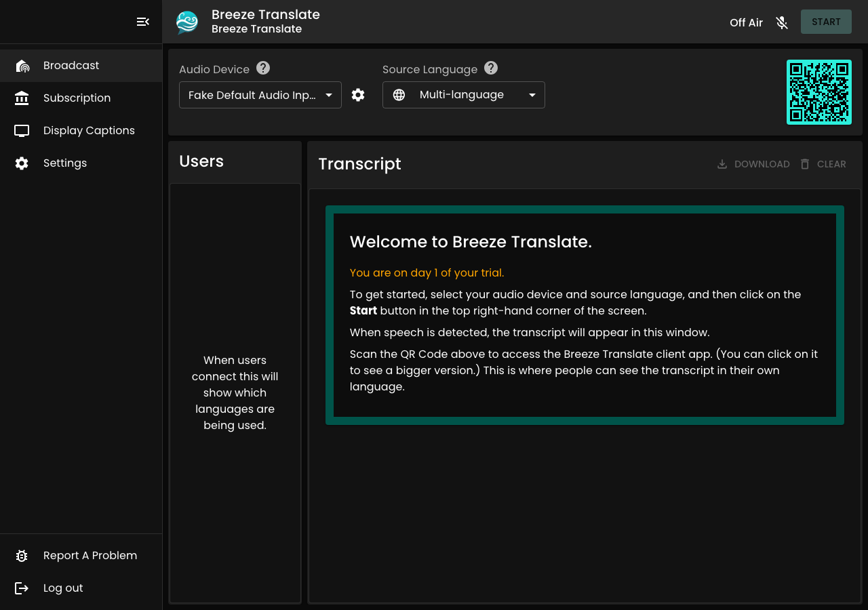Click the Off Air status label
The height and width of the screenshot is (610, 868).
point(746,22)
